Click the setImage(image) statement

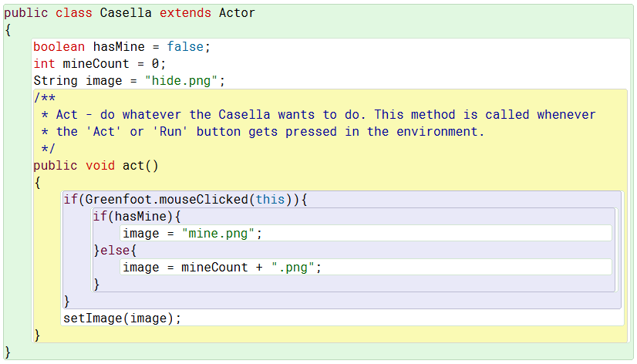point(122,318)
